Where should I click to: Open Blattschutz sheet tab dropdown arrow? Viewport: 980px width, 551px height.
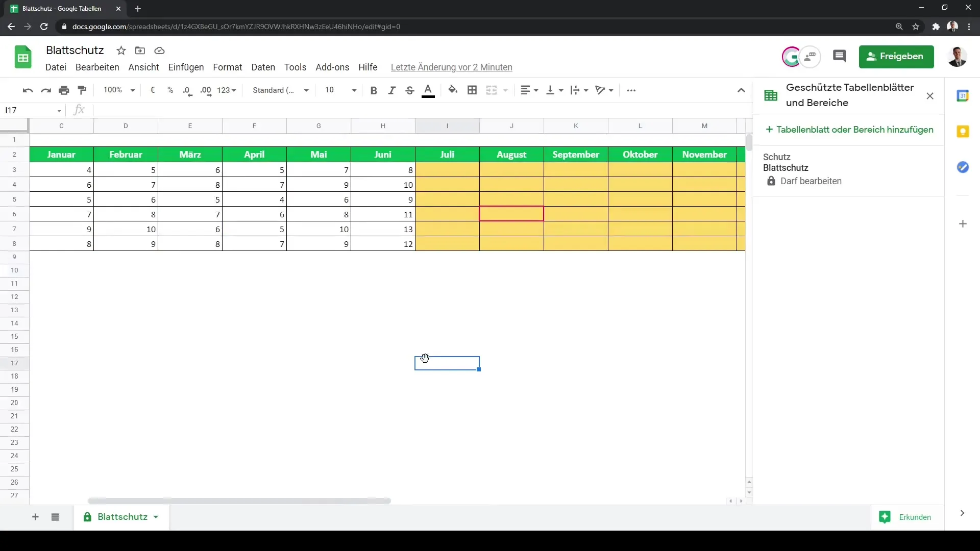156,517
